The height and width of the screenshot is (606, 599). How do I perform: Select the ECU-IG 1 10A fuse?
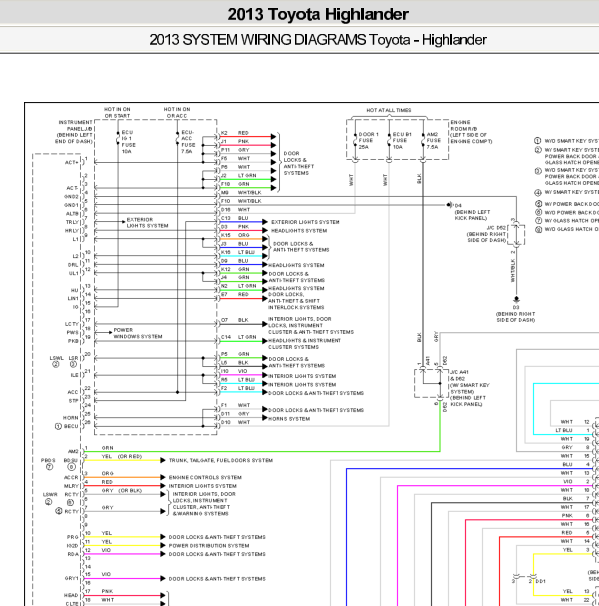118,138
